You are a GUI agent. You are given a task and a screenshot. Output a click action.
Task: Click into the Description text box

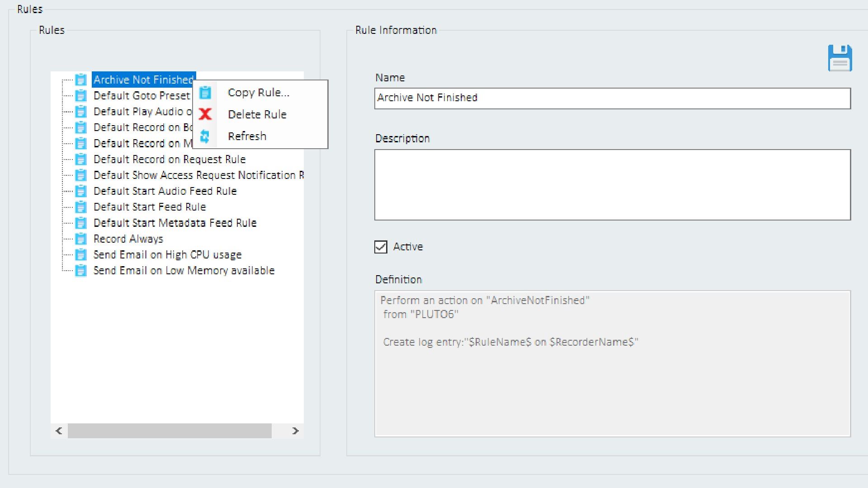[x=613, y=185]
